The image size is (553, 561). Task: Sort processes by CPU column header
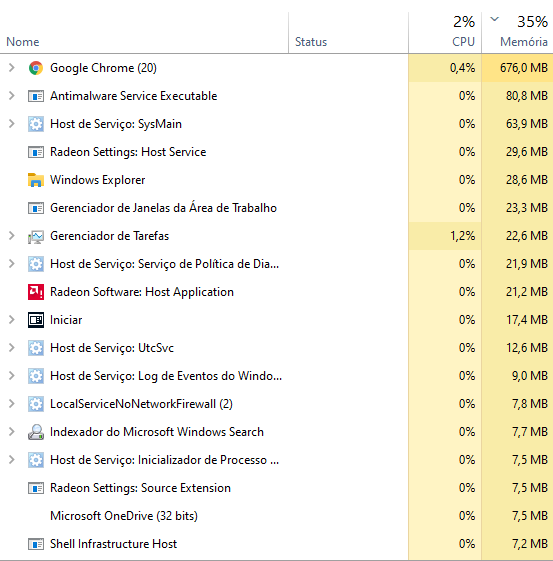coord(445,33)
